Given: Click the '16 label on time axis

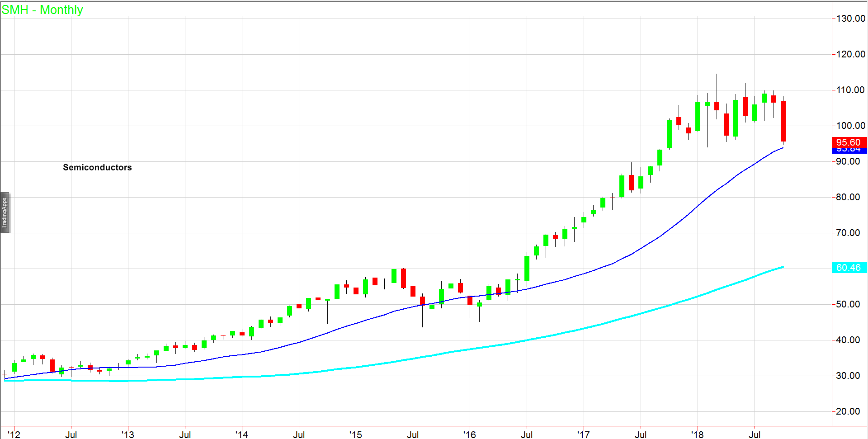Looking at the screenshot, I should click(470, 434).
